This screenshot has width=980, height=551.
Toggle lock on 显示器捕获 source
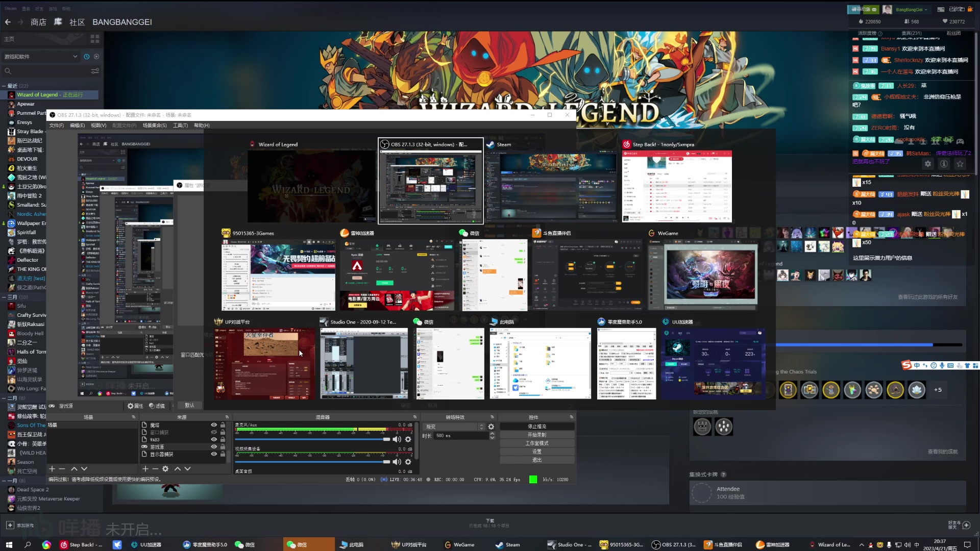223,454
